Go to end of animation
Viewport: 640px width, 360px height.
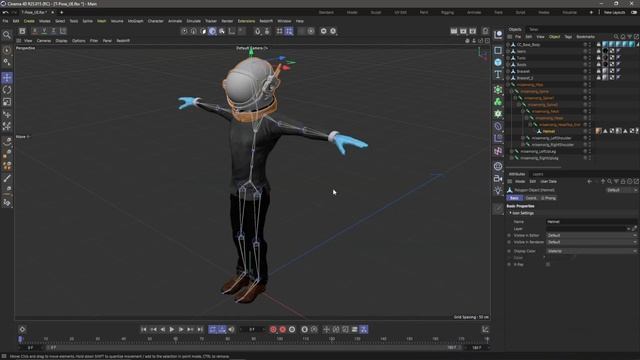pos(200,329)
